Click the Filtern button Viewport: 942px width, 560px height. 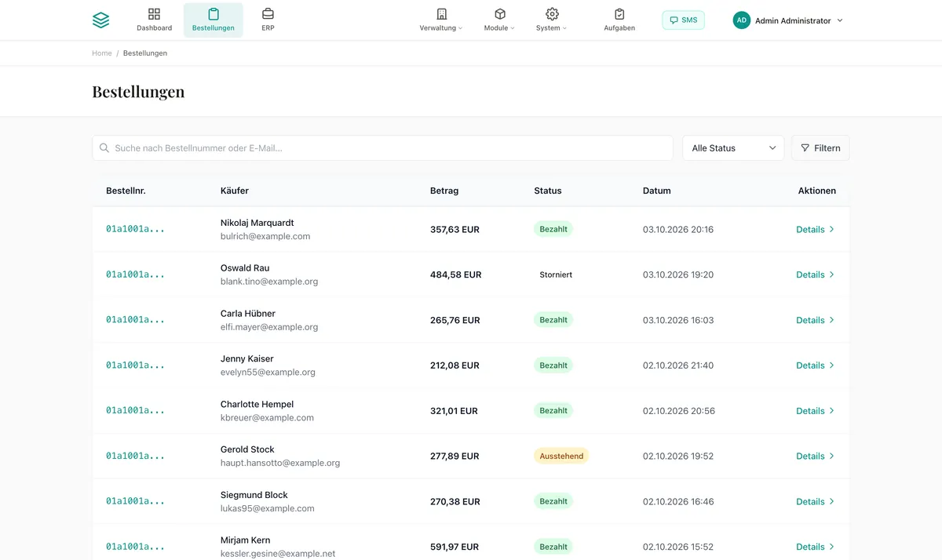click(820, 148)
